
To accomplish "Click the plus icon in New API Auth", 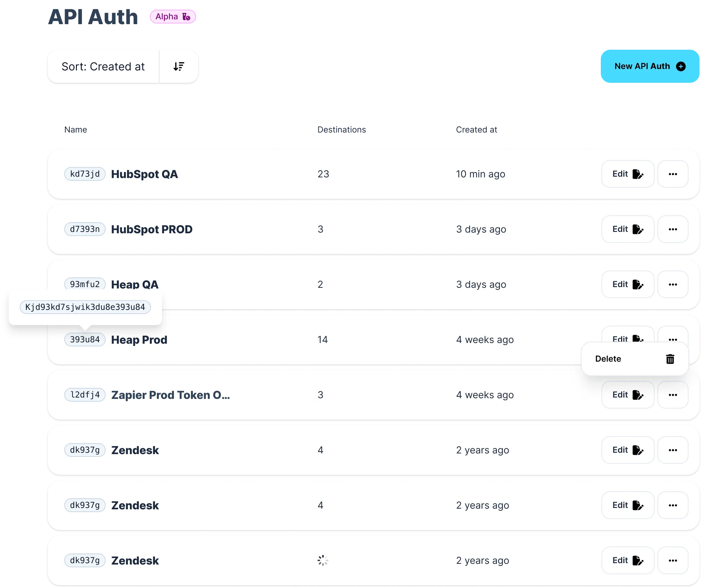I will (x=681, y=66).
